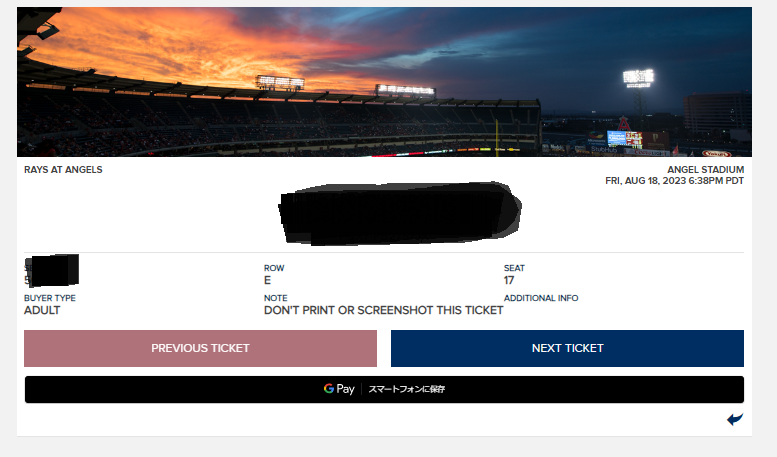
Task: Click the Japanese save-to-smartphone text
Action: [407, 389]
